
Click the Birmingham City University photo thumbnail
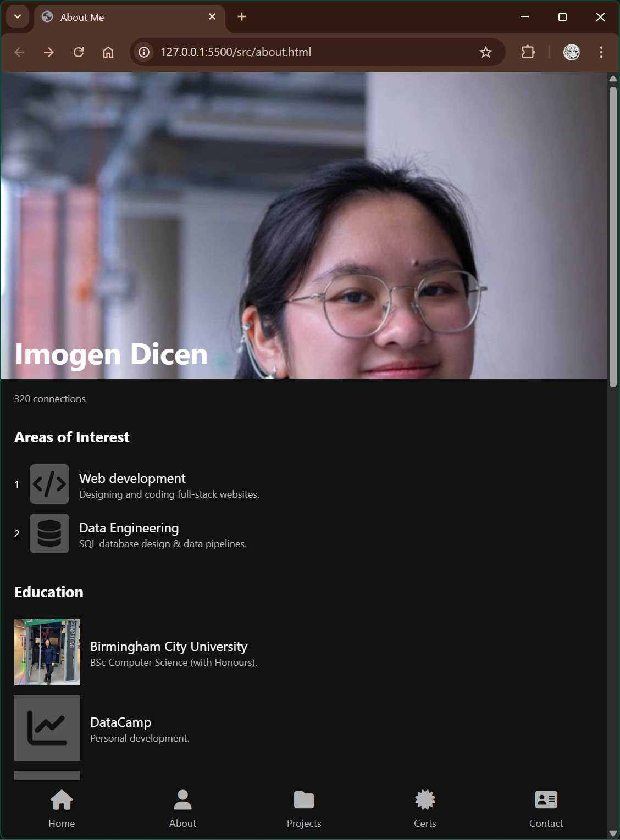47,652
